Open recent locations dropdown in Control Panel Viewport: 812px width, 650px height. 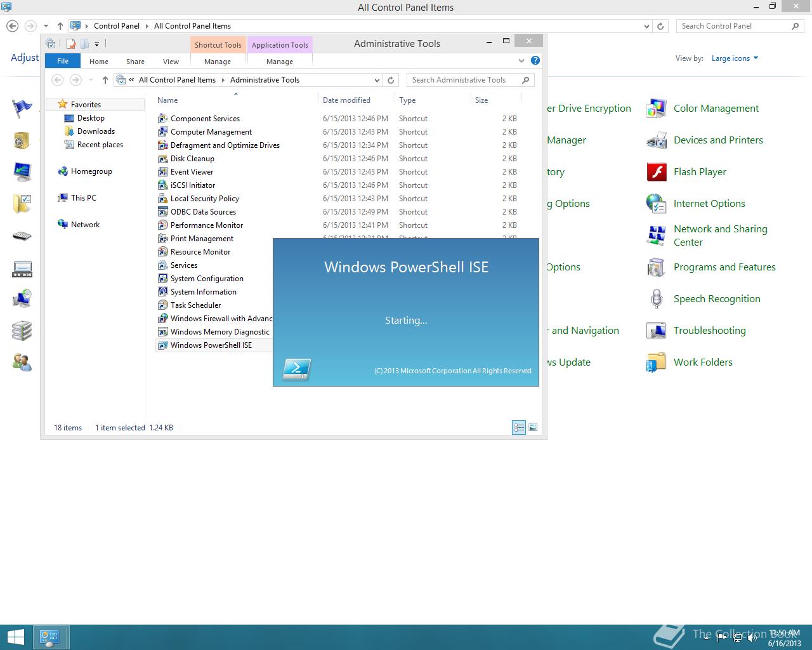(46, 26)
